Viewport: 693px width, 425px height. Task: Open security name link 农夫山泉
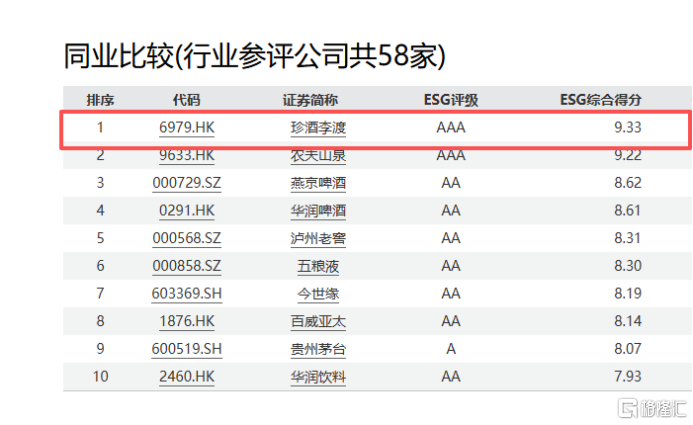click(x=318, y=156)
